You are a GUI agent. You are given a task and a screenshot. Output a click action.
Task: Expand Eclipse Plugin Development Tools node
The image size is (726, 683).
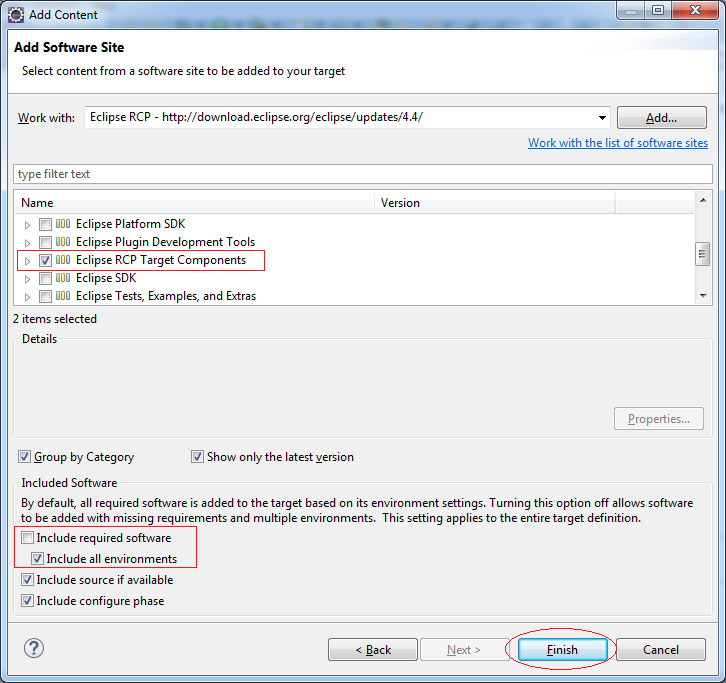click(x=27, y=243)
